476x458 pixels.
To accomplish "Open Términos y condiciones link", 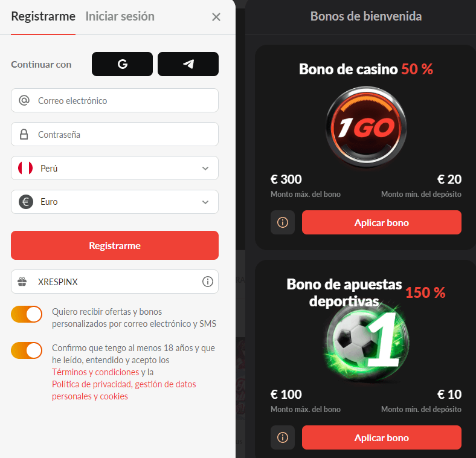I will (x=95, y=372).
